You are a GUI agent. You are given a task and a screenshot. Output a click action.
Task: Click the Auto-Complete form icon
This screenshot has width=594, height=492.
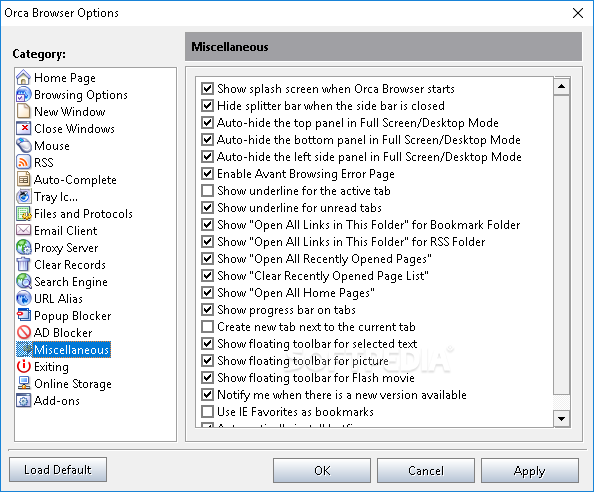pyautogui.click(x=23, y=180)
